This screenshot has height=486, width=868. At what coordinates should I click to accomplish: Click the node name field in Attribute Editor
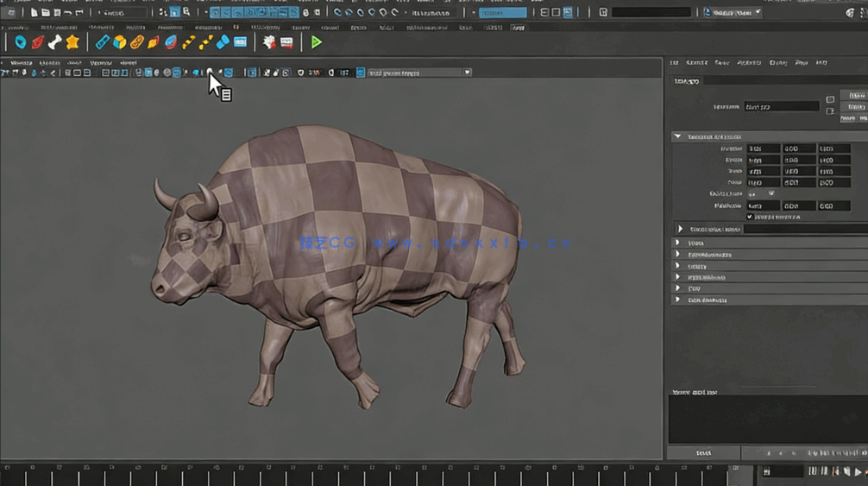[781, 106]
